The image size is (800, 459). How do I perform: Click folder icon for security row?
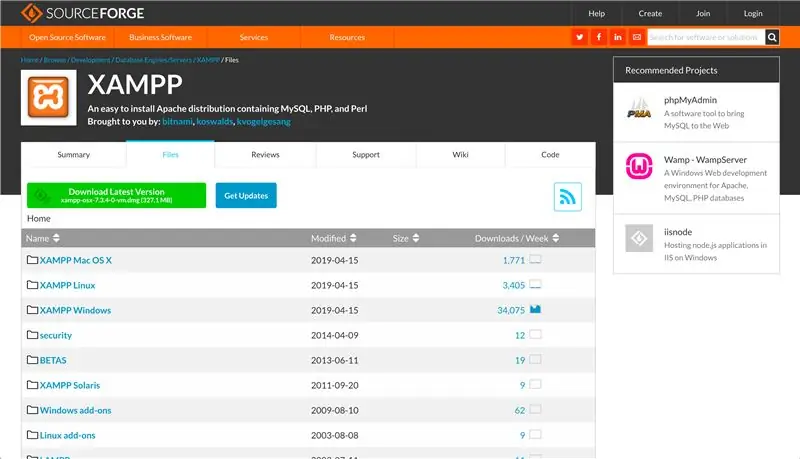(x=32, y=335)
